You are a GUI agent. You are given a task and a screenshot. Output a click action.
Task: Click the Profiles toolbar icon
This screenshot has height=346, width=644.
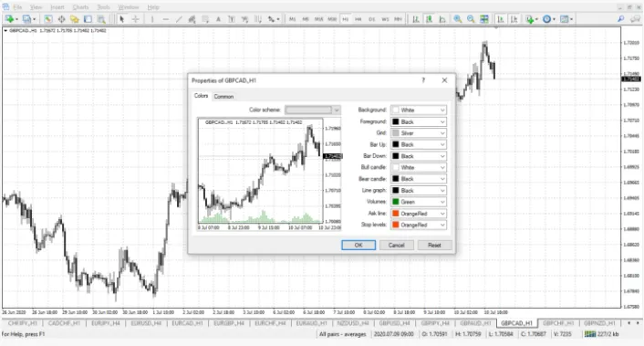coord(27,19)
